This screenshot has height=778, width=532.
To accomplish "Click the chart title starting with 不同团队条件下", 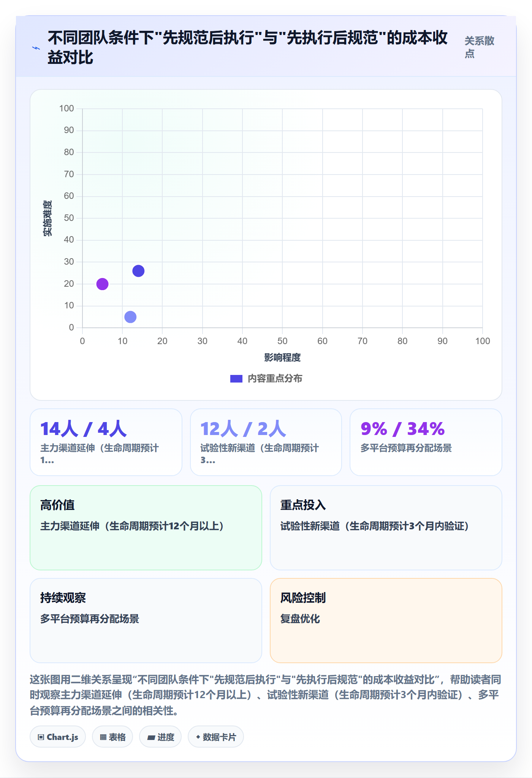I will [248, 48].
